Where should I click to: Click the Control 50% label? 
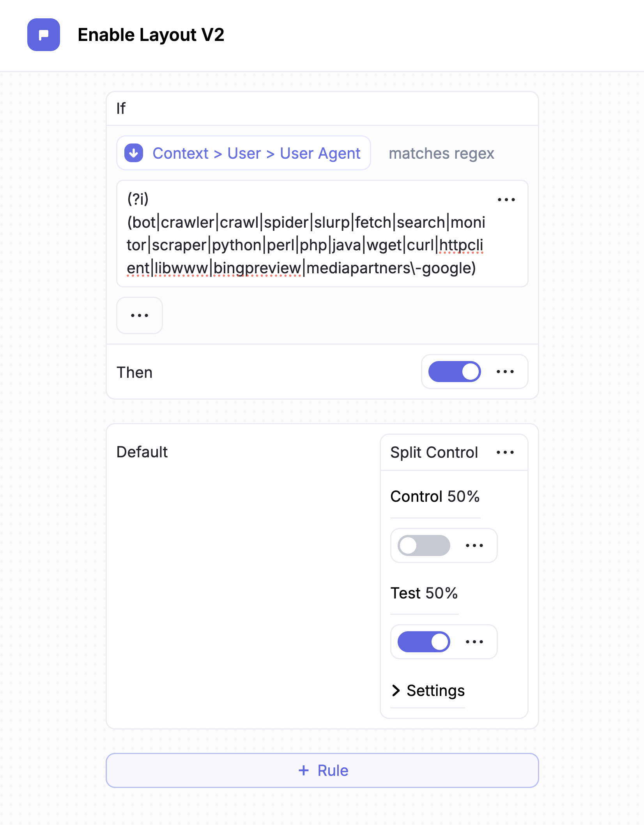click(435, 497)
